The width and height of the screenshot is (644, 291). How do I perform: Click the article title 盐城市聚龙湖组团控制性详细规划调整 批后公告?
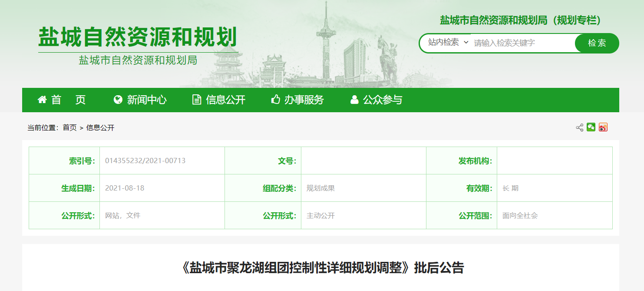click(322, 268)
